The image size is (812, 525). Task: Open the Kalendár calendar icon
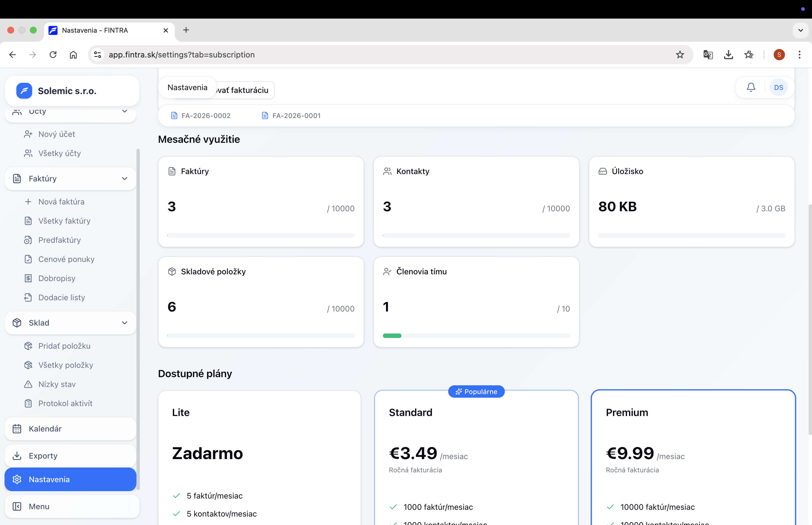tap(17, 428)
